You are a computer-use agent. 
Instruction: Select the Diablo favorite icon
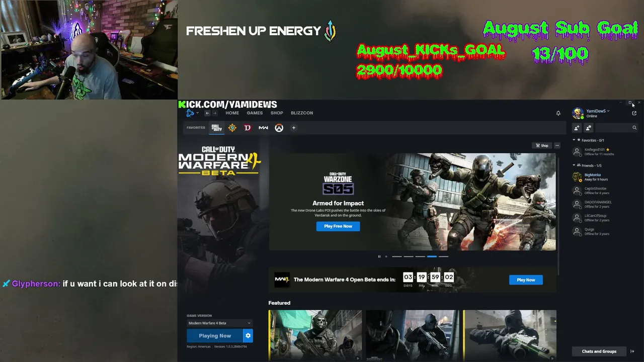(x=248, y=128)
